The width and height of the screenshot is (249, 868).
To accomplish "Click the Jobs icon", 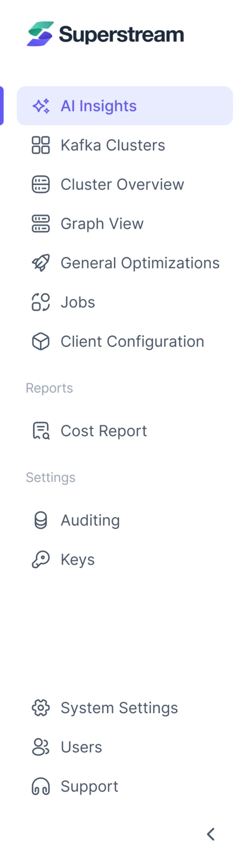I will [x=41, y=302].
